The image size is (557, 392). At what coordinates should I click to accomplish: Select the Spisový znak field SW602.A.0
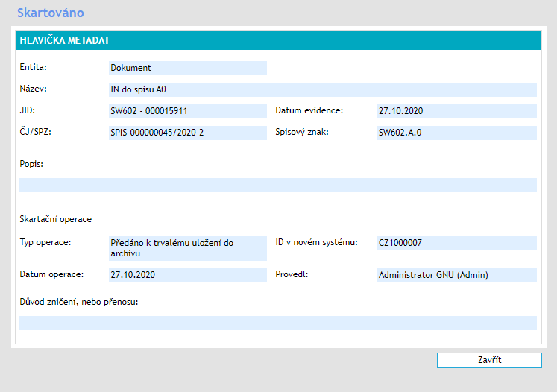(x=456, y=133)
